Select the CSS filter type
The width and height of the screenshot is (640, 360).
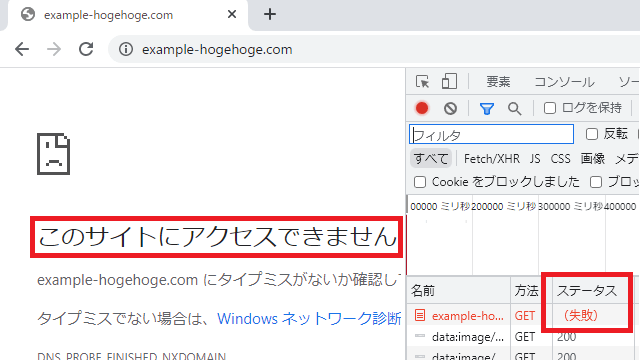560,158
